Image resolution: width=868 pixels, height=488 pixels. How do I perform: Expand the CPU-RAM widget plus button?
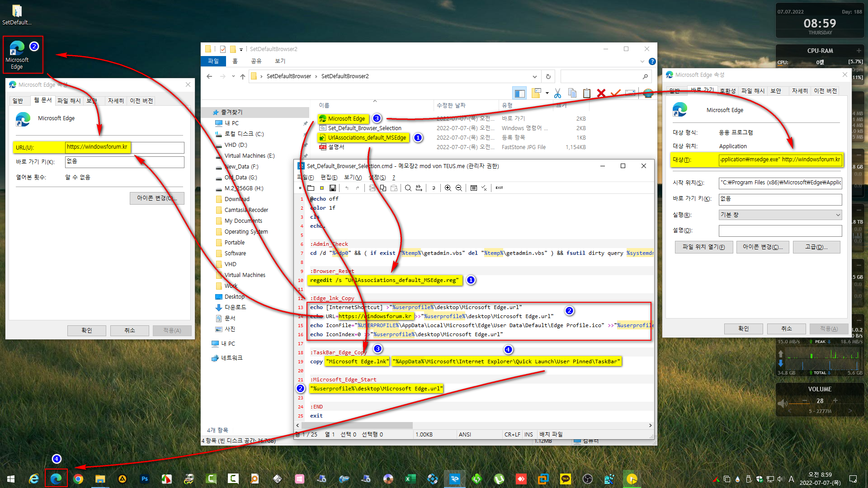coord(859,51)
